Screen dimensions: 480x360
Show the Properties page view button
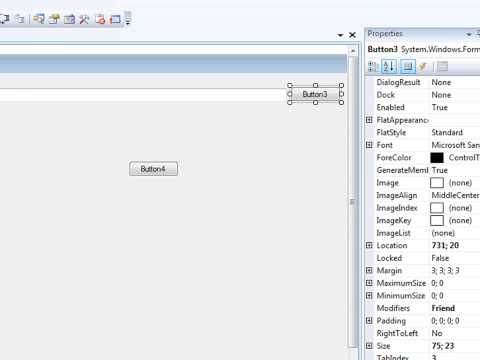tap(408, 67)
